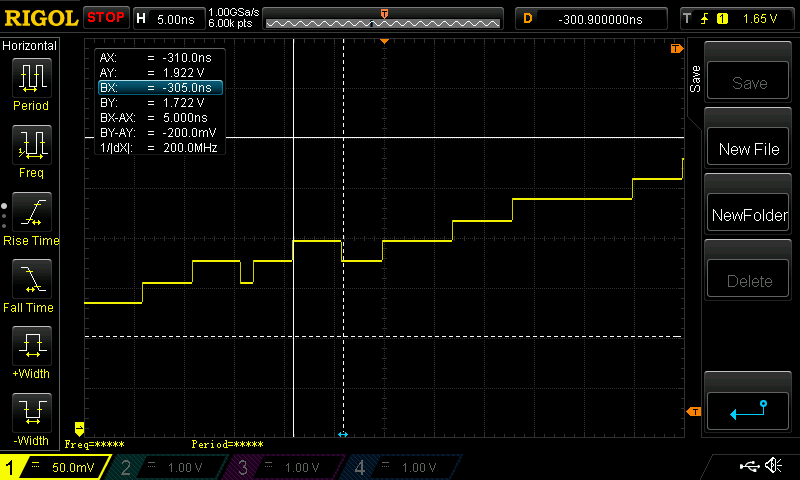Image resolution: width=800 pixels, height=480 pixels.
Task: Select the Freq measurement icon
Action: (x=32, y=144)
